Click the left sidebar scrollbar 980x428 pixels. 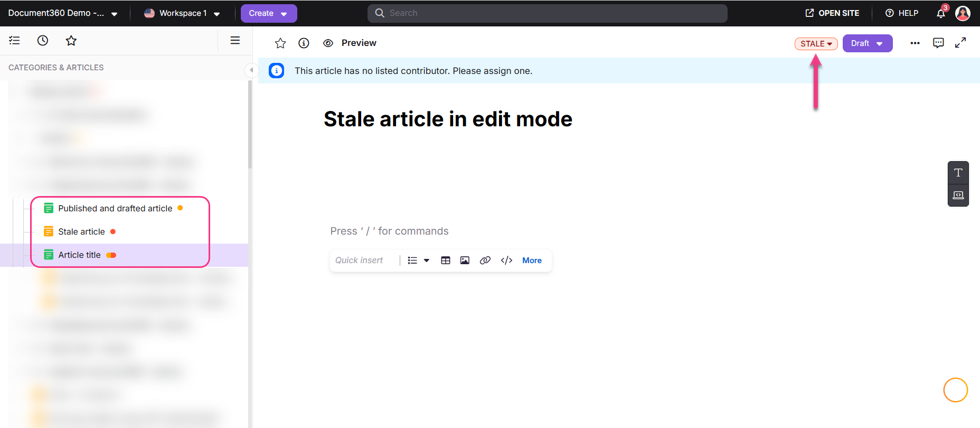point(250,124)
